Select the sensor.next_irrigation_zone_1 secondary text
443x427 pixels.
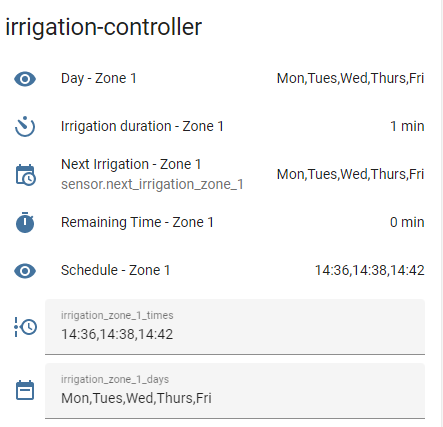click(152, 184)
